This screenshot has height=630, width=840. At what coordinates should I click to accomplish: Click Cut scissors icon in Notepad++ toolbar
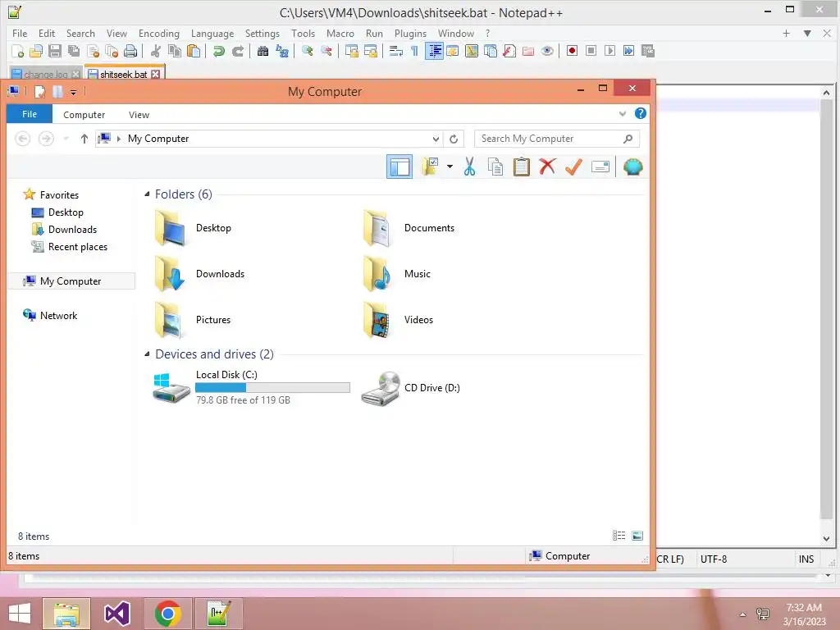point(156,51)
